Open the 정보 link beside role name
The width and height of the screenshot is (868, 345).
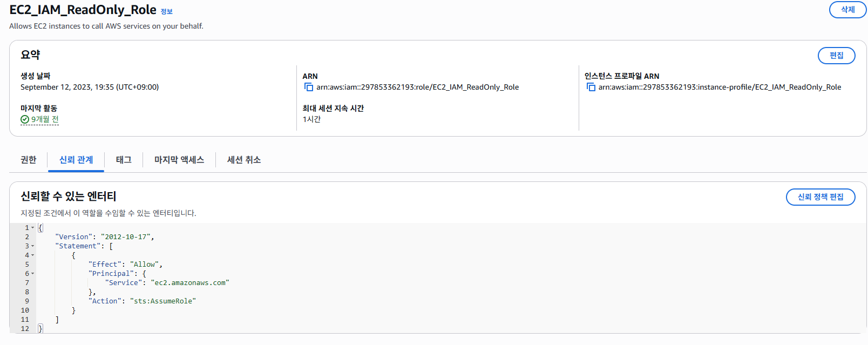pos(167,11)
